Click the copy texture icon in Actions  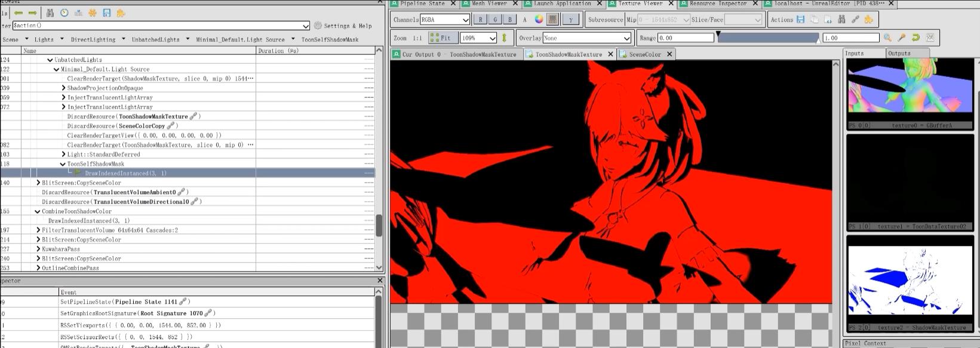point(814,19)
